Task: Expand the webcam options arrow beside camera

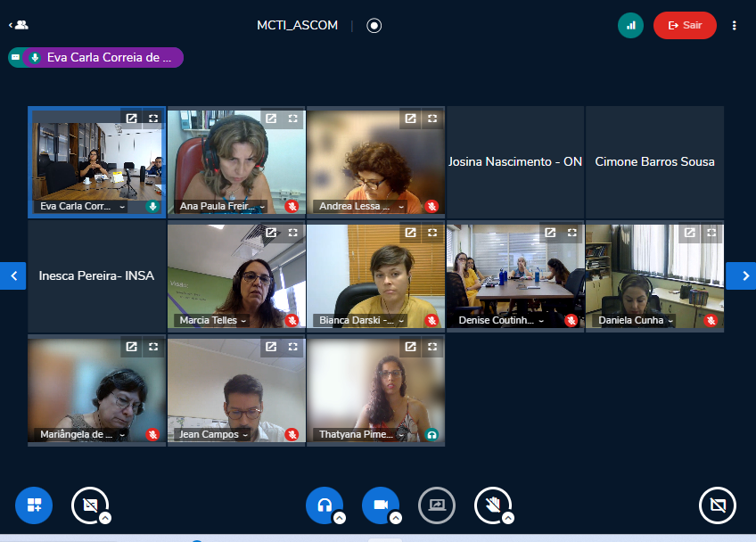Action: [396, 517]
